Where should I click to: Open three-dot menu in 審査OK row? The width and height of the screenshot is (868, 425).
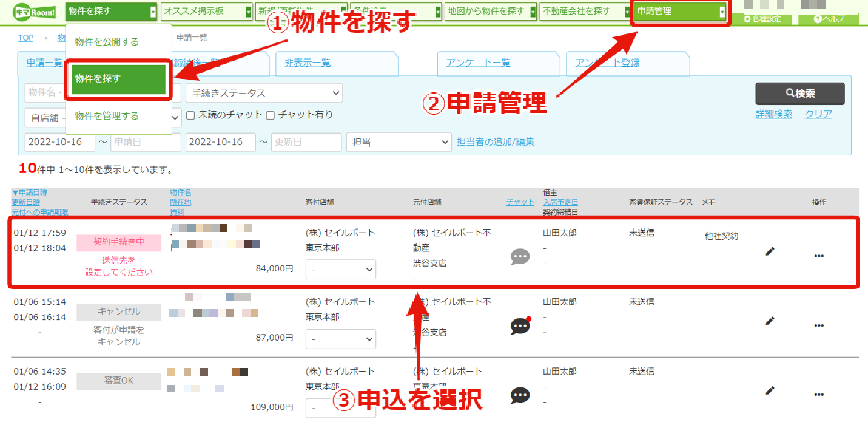(x=819, y=395)
